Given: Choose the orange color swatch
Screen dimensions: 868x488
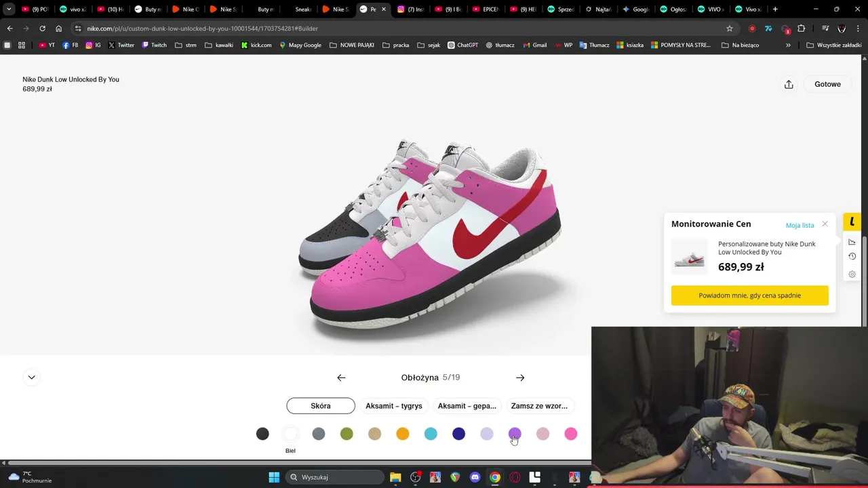Looking at the screenshot, I should (x=403, y=434).
